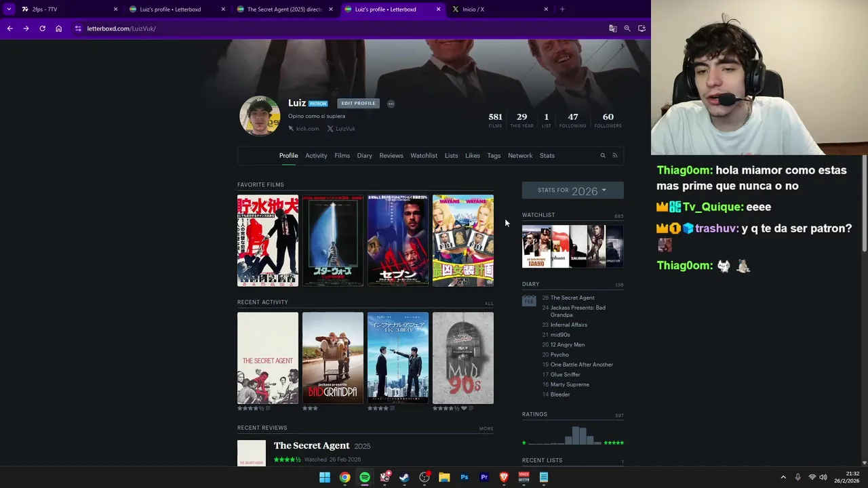Open the Activity tab
Viewport: 868px width, 488px height.
pyautogui.click(x=316, y=156)
